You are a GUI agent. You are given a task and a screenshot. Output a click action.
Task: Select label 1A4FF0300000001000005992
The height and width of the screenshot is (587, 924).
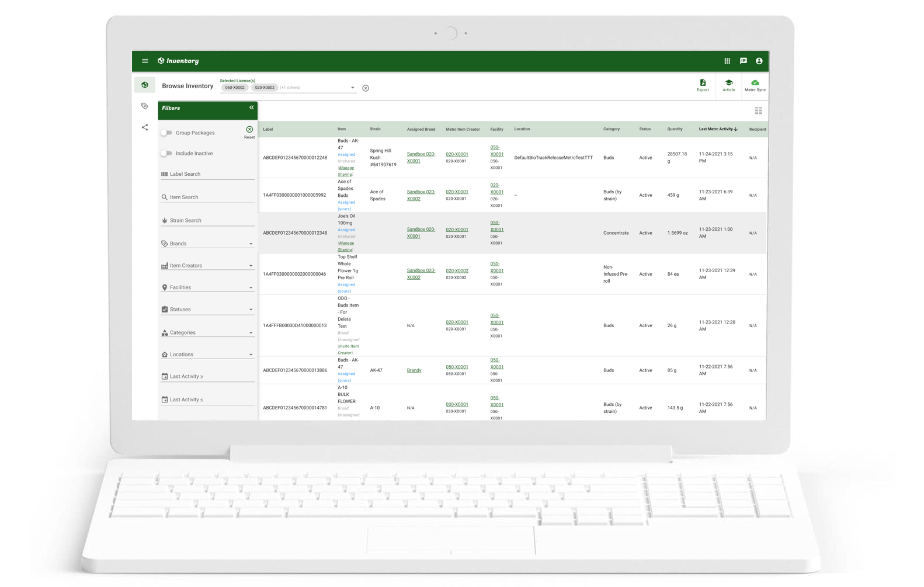click(x=294, y=195)
